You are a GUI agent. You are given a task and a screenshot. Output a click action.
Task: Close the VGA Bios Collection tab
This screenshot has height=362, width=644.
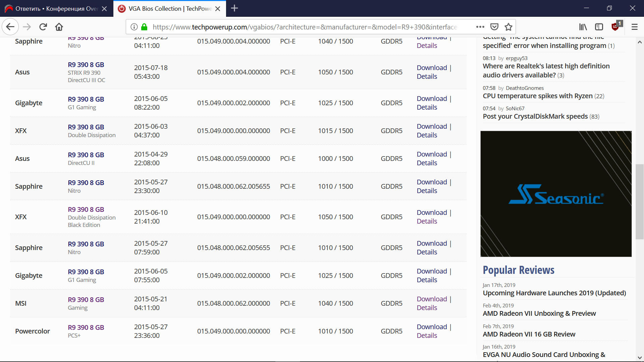tap(218, 9)
